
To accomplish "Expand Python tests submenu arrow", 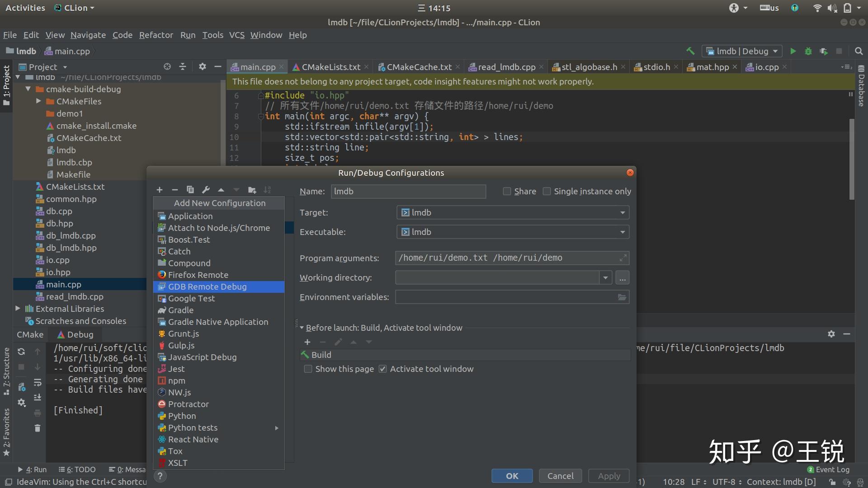I will pyautogui.click(x=277, y=428).
